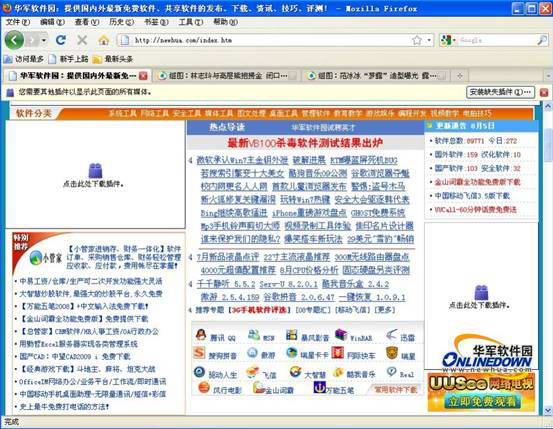
Task: Reload the page with the refresh icon
Action: [x=61, y=40]
